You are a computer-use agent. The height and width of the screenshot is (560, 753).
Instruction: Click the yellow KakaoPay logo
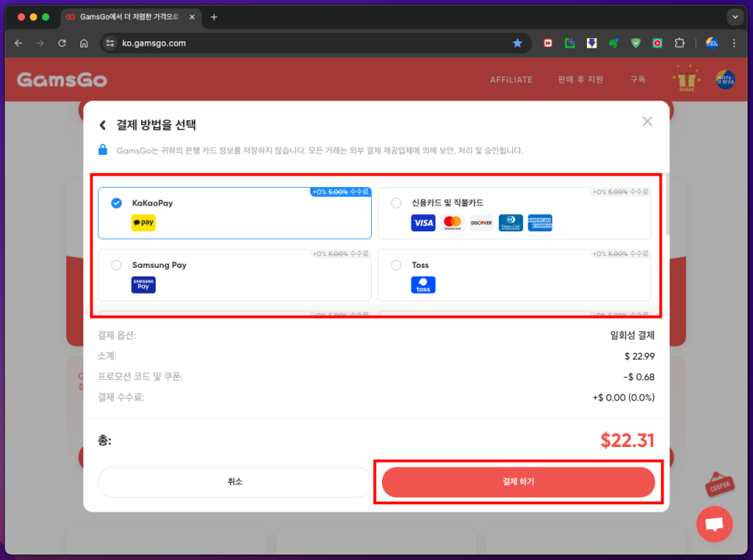143,223
